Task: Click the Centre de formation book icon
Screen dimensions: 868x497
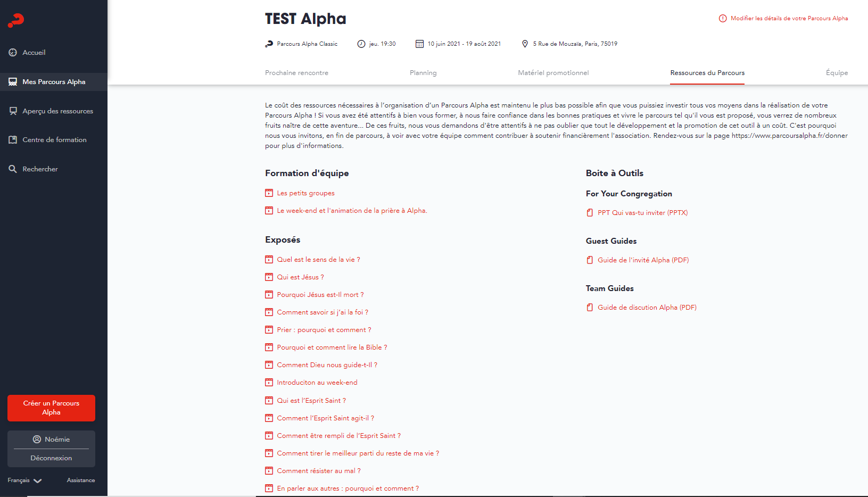Action: [13, 140]
